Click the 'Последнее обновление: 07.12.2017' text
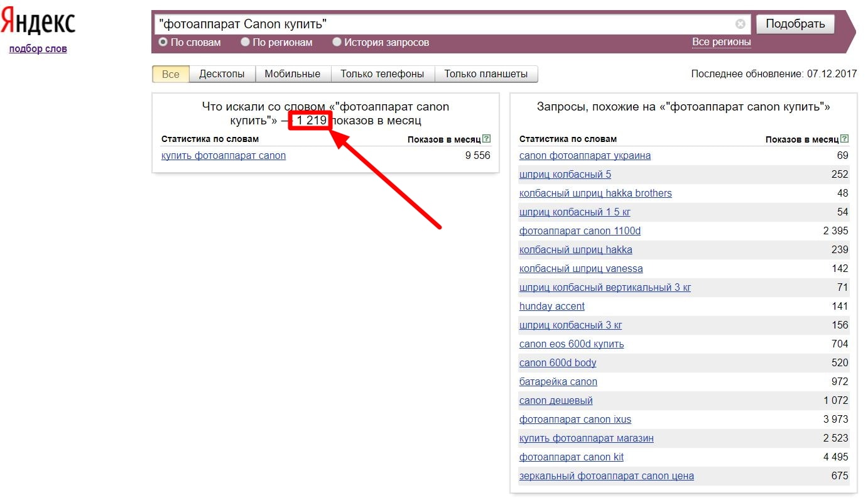868x500 pixels. coord(774,73)
